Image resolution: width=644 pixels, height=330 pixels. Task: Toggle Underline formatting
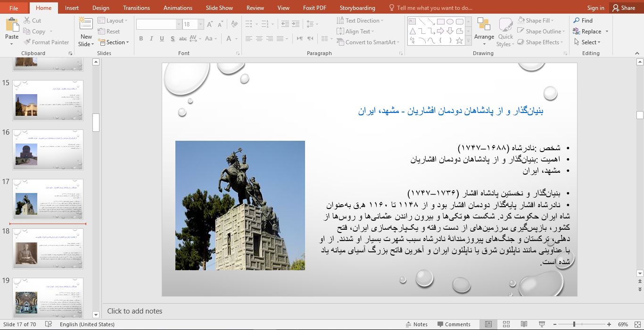click(162, 39)
